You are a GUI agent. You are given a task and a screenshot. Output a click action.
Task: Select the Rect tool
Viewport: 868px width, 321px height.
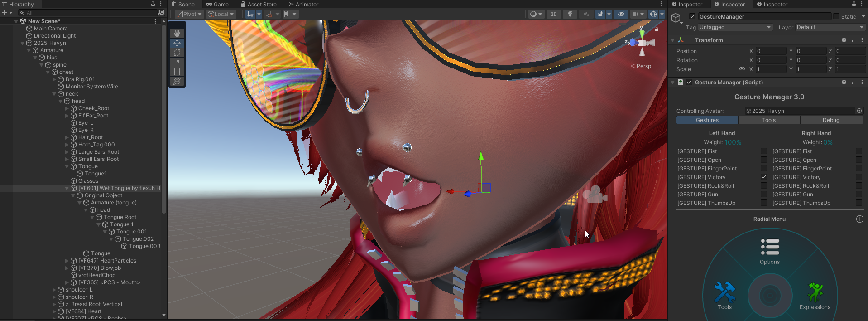[x=177, y=72]
